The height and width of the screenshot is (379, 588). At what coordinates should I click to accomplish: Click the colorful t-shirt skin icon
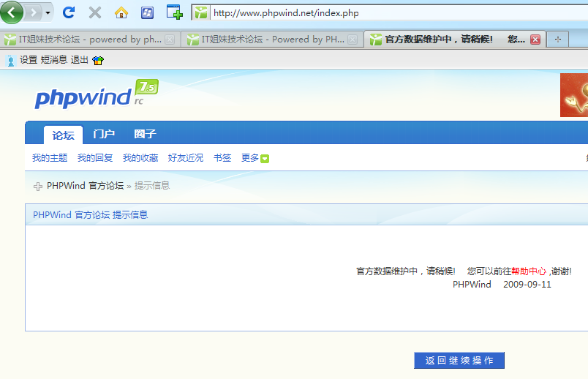click(x=98, y=61)
